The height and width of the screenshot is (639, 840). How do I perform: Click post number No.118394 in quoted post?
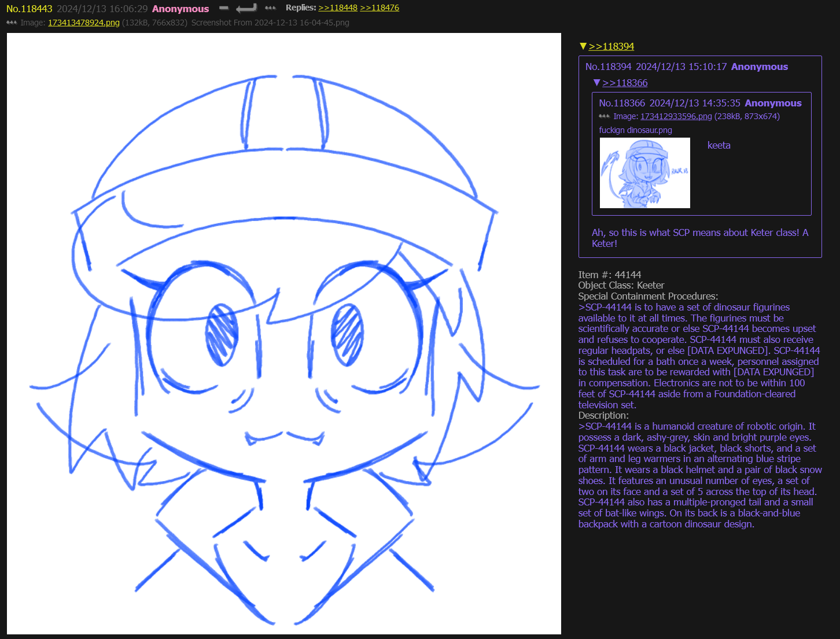click(x=608, y=67)
